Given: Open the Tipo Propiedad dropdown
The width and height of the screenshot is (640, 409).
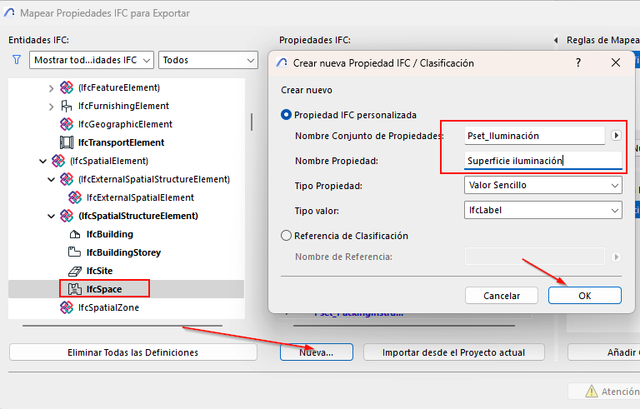Looking at the screenshot, I should click(543, 185).
